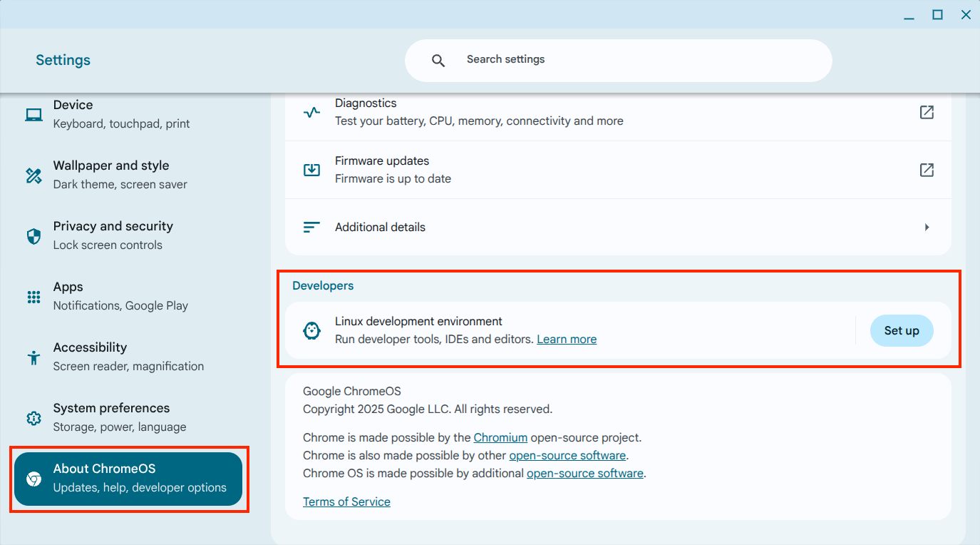Click the search magnifier icon
This screenshot has width=980, height=545.
438,61
